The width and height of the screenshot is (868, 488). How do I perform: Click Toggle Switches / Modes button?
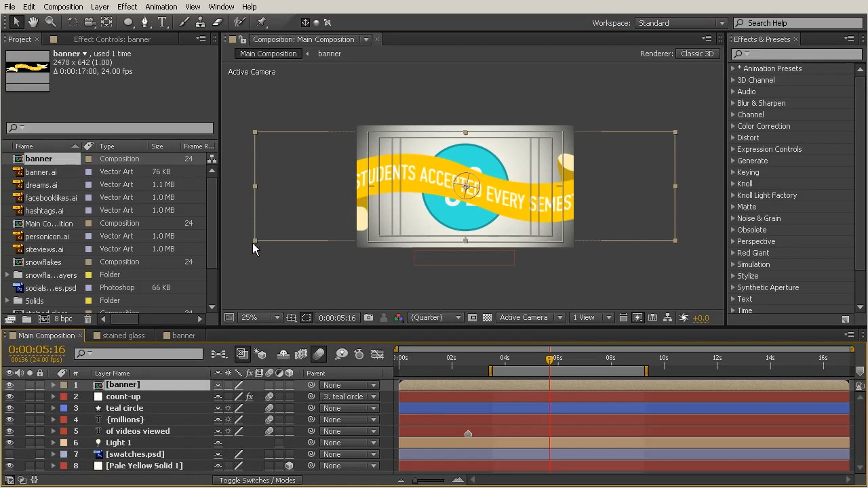[257, 480]
